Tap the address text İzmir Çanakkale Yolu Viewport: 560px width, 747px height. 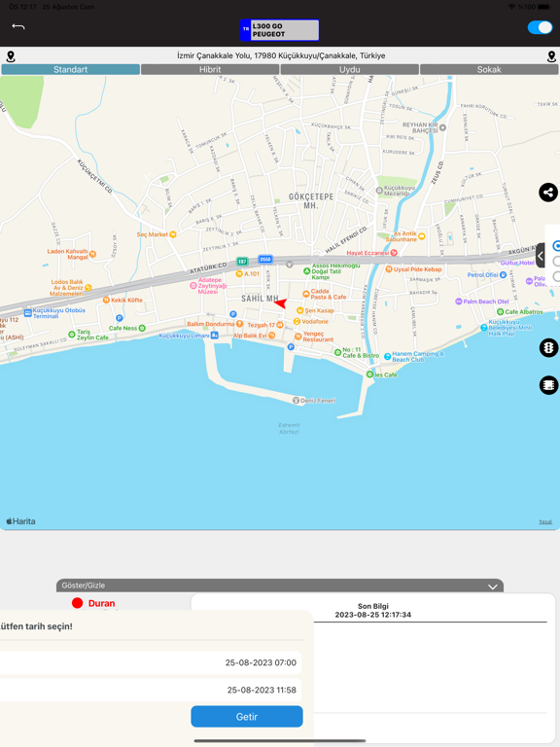[x=281, y=55]
